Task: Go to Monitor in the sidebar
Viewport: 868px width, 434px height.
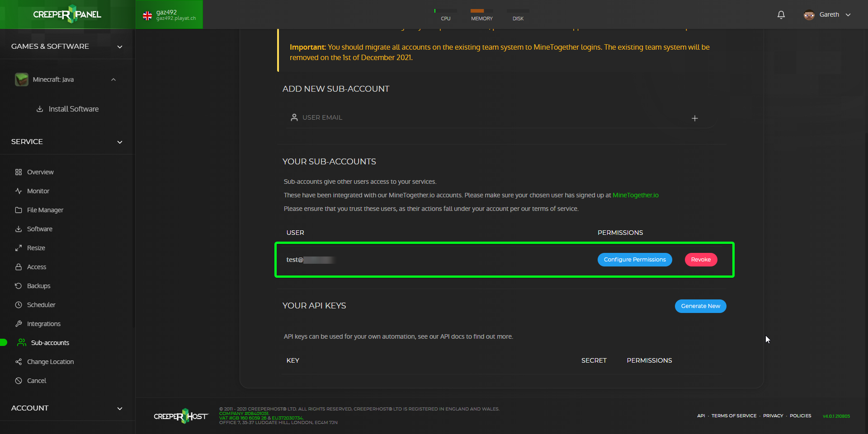Action: tap(38, 191)
